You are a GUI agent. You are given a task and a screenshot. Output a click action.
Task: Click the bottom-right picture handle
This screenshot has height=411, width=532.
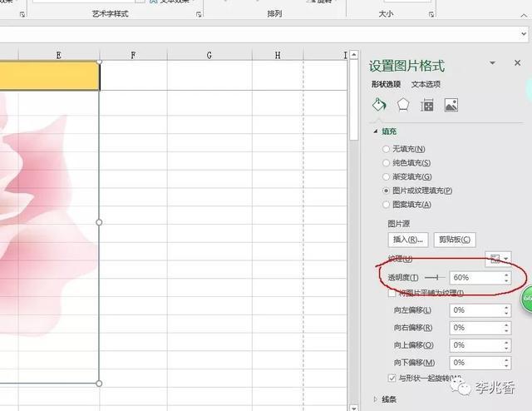(99, 384)
